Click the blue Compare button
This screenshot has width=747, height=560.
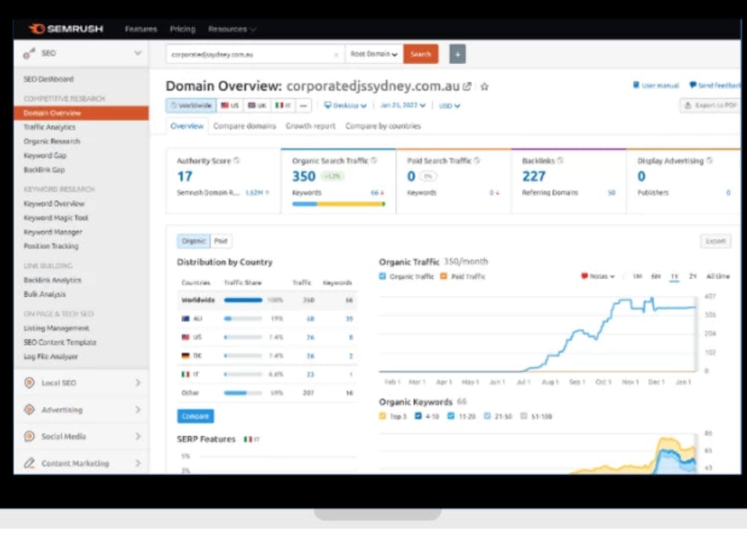coord(195,416)
